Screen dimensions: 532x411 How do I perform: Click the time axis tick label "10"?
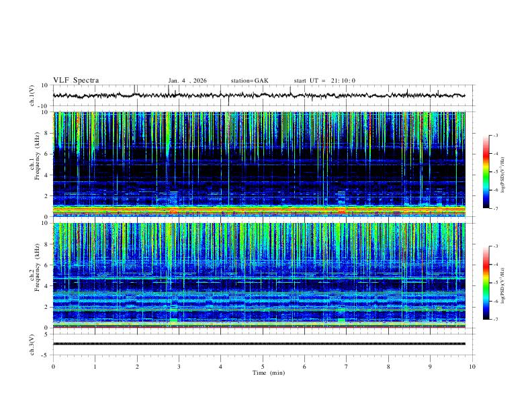(472, 367)
